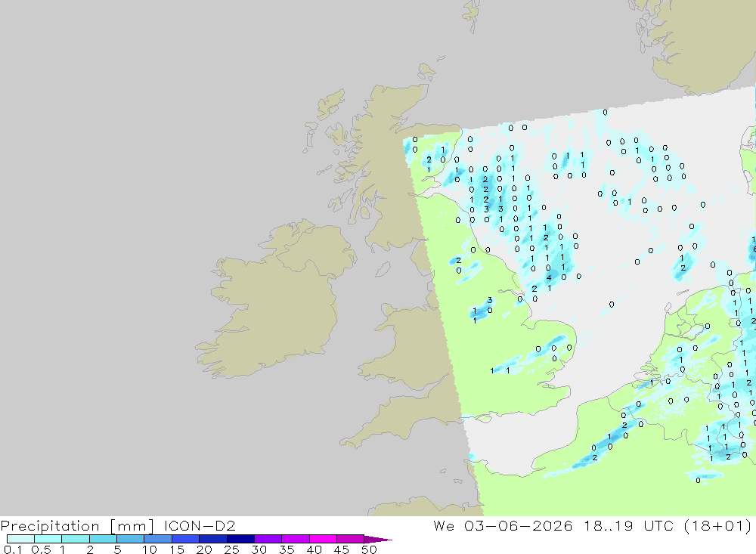Click the 10–15 mm legend color swatch
The height and width of the screenshot is (554, 756).
158,539
